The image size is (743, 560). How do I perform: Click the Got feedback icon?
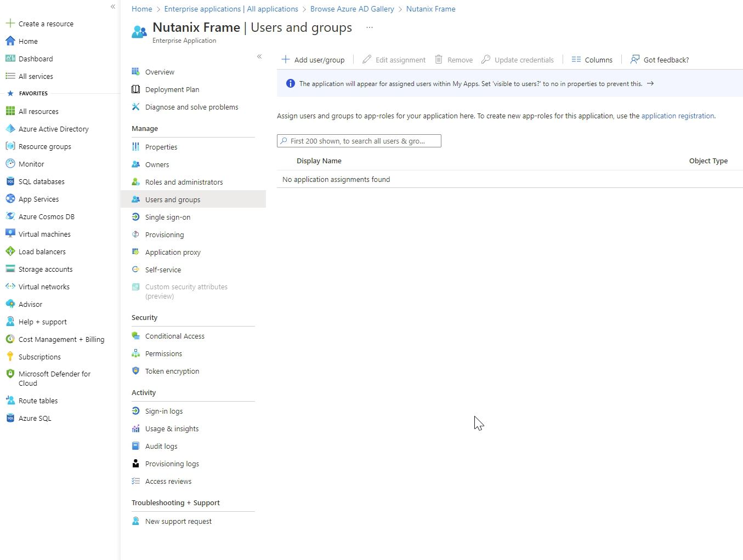point(635,60)
